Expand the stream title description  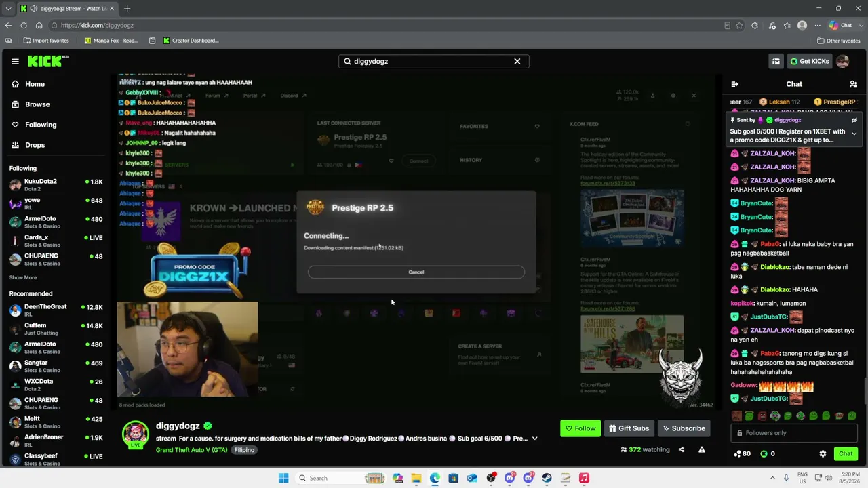coord(534,439)
